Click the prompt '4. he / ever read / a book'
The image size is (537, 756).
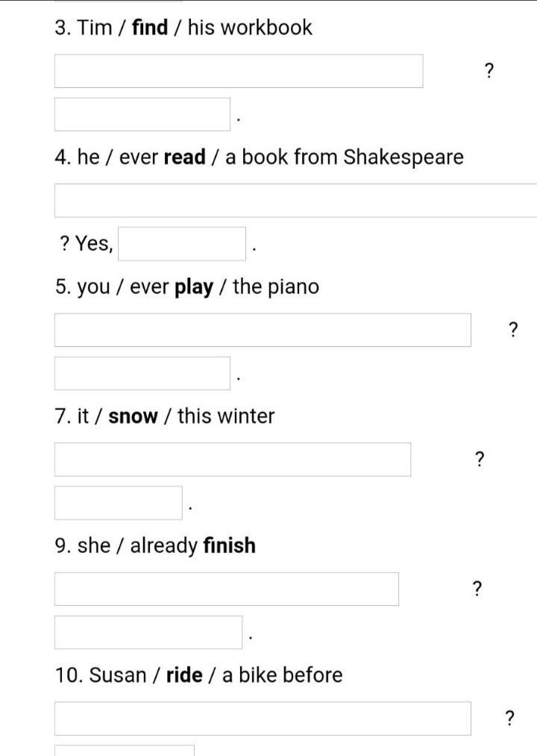coord(259,157)
